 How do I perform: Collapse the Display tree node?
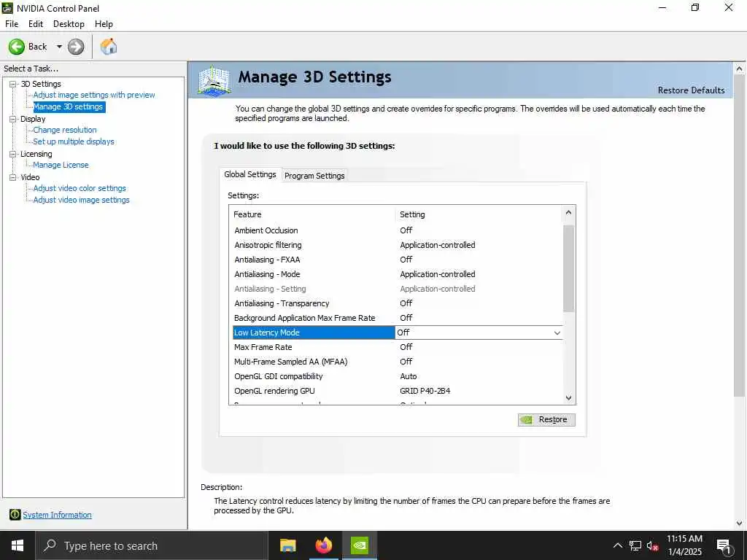pyautogui.click(x=13, y=119)
